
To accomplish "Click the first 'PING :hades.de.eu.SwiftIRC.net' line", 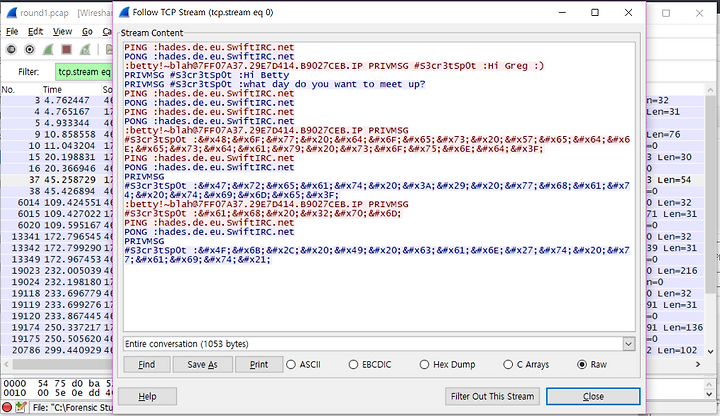I will point(209,47).
